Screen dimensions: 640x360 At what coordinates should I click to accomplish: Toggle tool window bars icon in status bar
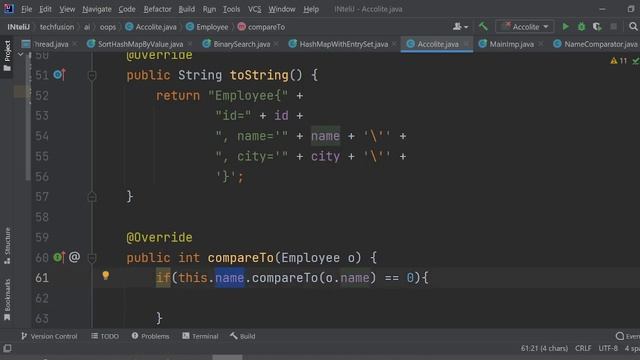point(7,349)
